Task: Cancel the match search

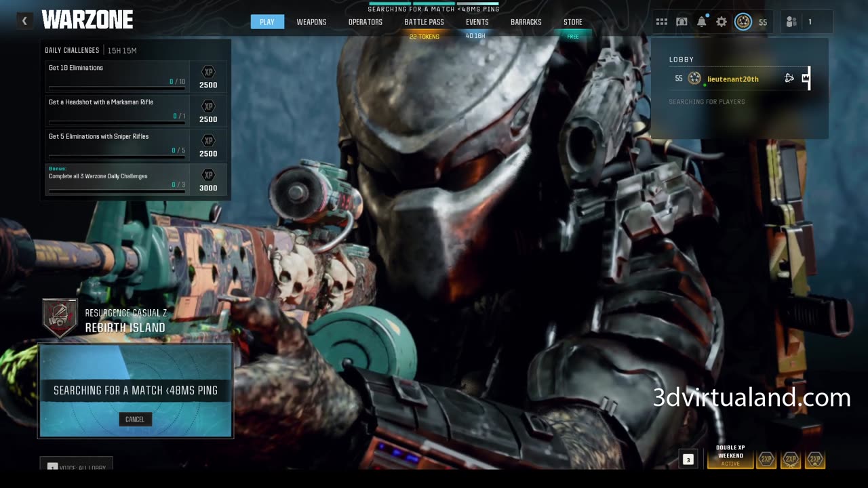Action: point(135,419)
